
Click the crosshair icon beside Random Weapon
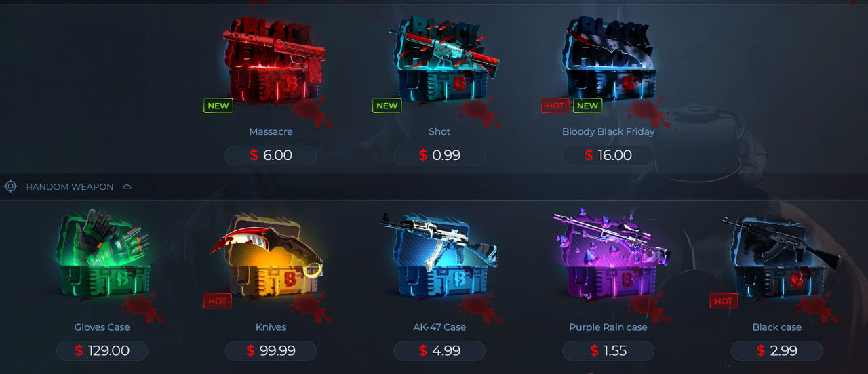[11, 186]
